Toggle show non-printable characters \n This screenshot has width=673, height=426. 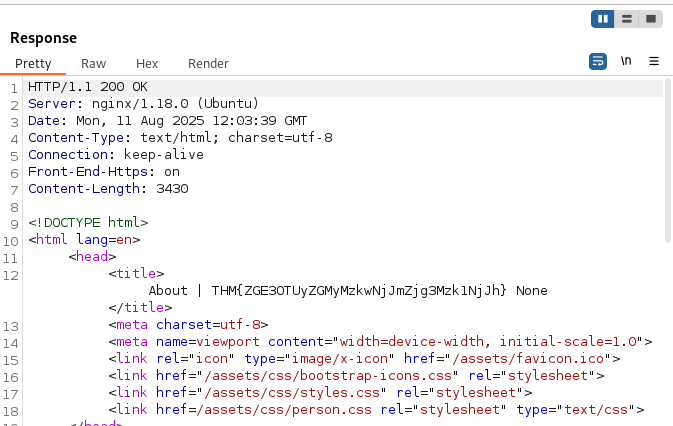click(626, 61)
